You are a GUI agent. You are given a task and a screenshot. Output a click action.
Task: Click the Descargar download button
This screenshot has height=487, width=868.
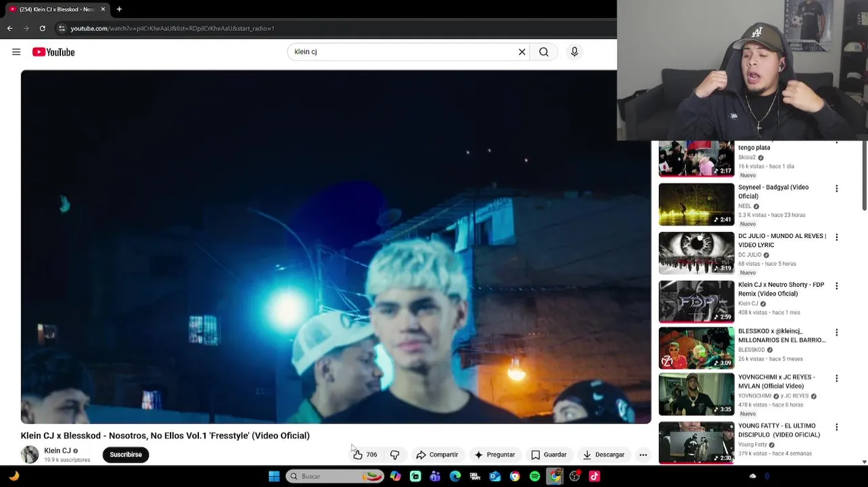(603, 455)
